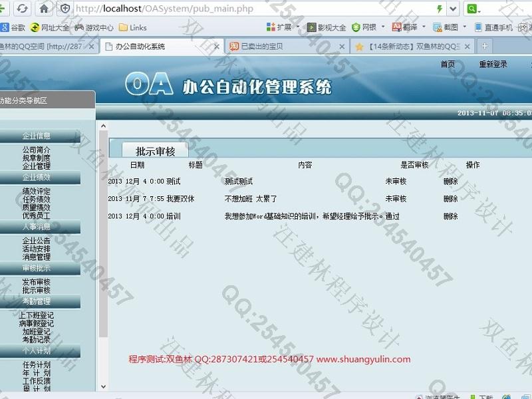The width and height of the screenshot is (532, 399).
Task: Switch to the 办公自动化系统 tab
Action: click(x=161, y=47)
